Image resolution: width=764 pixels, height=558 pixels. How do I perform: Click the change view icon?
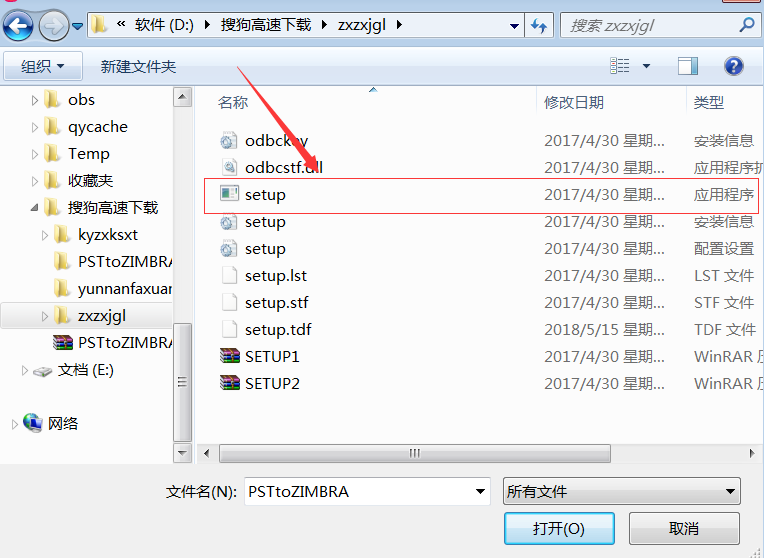[620, 66]
